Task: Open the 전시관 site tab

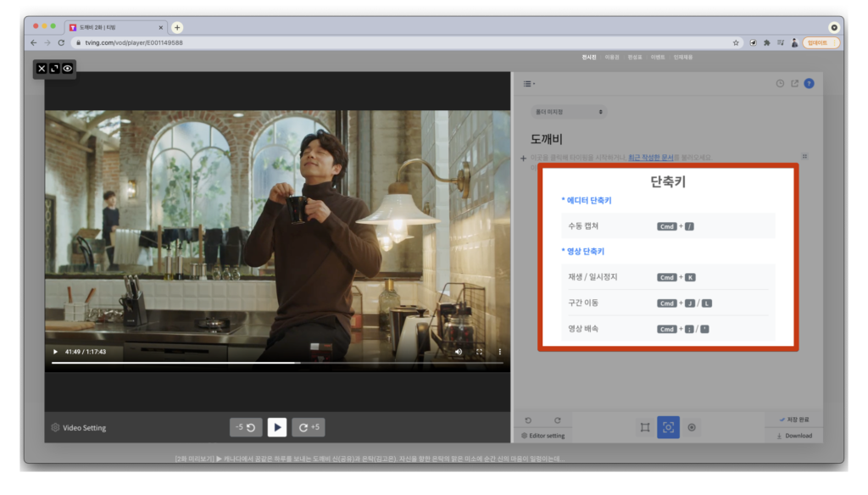Action: [589, 57]
